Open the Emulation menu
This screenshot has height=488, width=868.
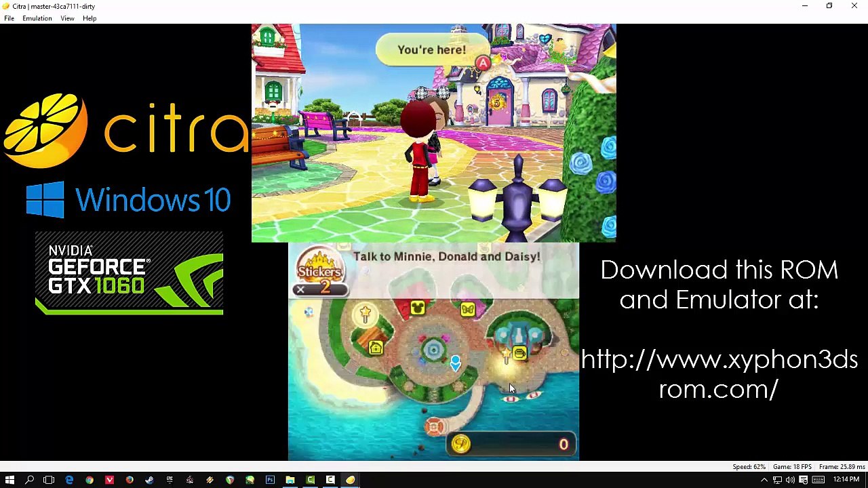pyautogui.click(x=37, y=18)
